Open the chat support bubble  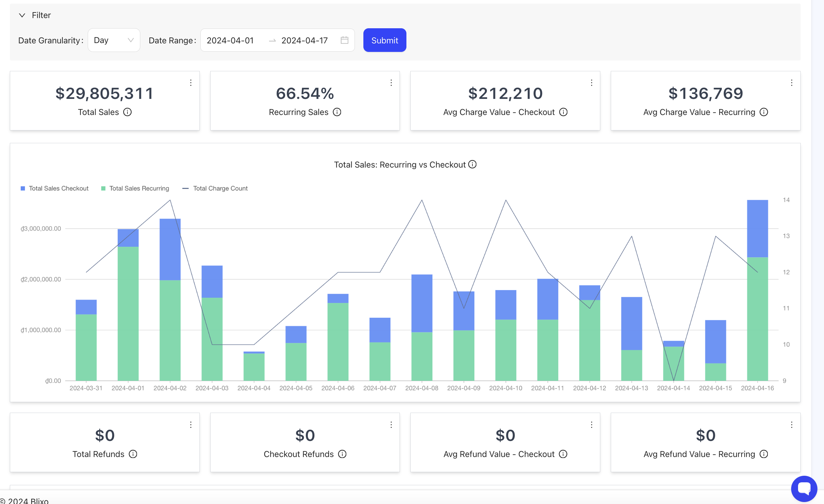point(805,488)
